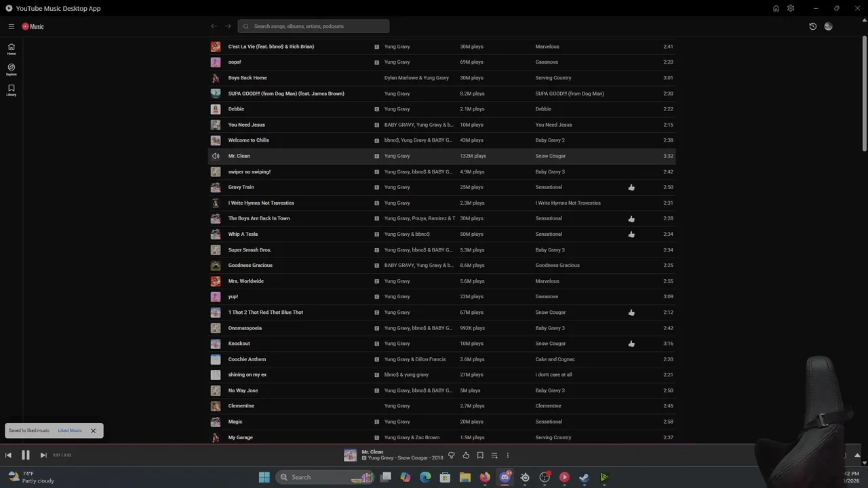Save song to library bookmark icon

(480, 455)
